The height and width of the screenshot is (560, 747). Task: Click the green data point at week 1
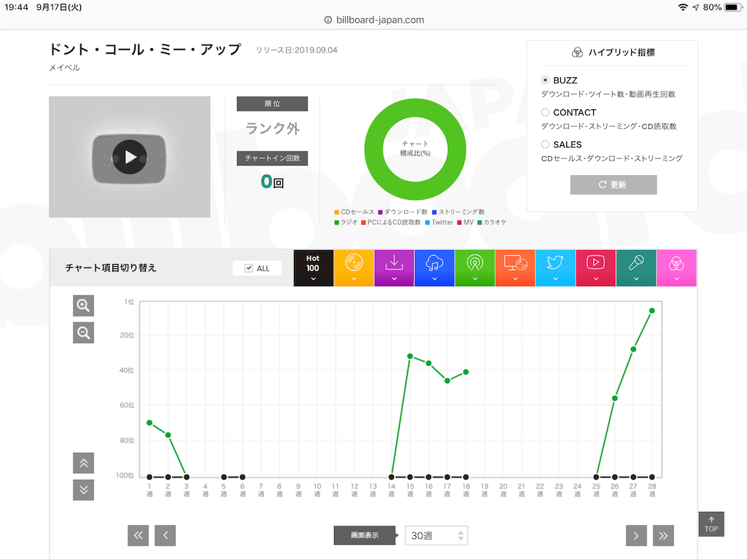(150, 423)
